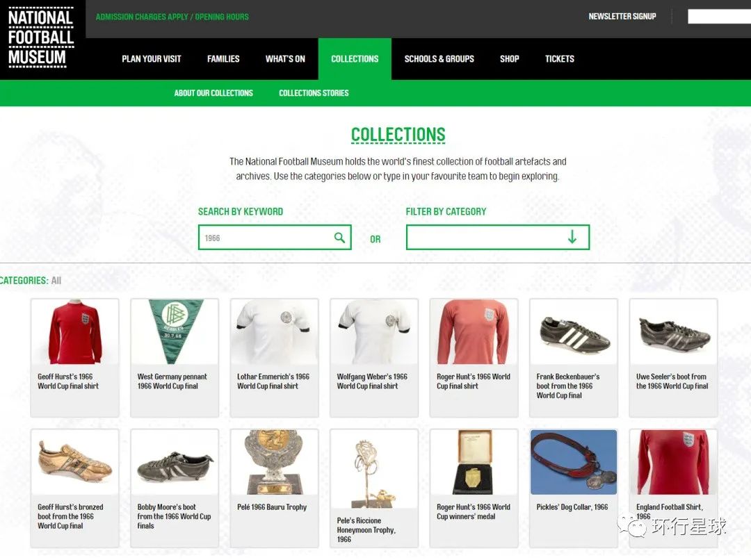Open the Pelé 1966 Bauru Trophy item
The height and width of the screenshot is (560, 751).
click(x=275, y=488)
